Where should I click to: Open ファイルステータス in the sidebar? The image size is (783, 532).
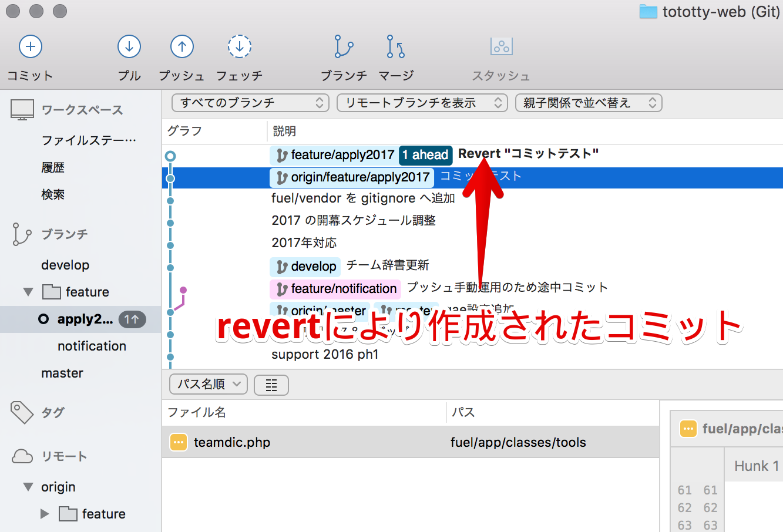pos(89,140)
